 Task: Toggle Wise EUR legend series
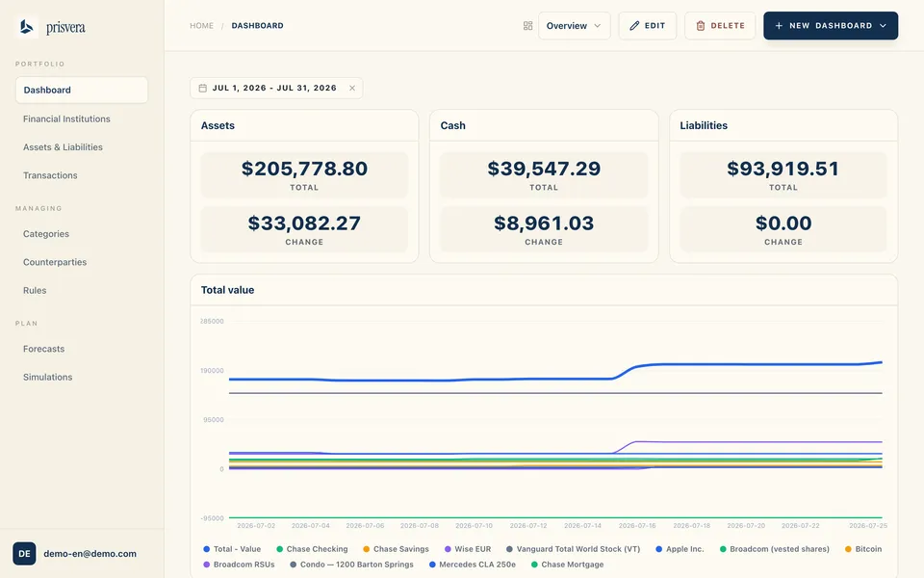pyautogui.click(x=468, y=549)
